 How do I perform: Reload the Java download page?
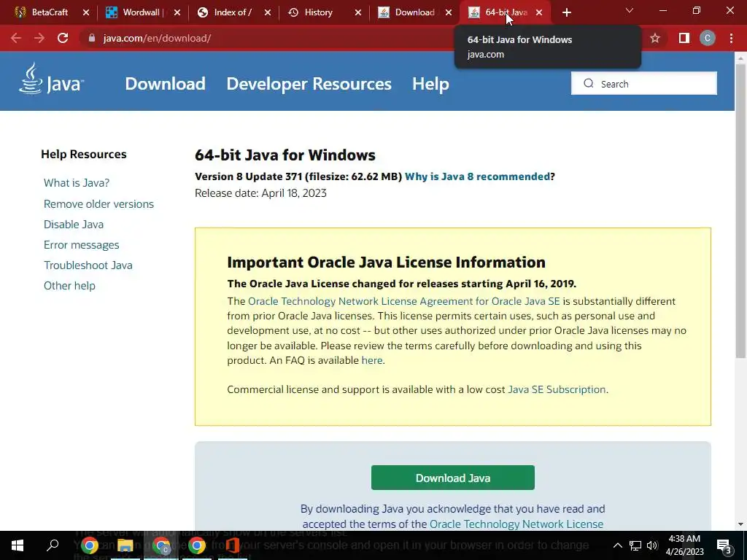63,38
